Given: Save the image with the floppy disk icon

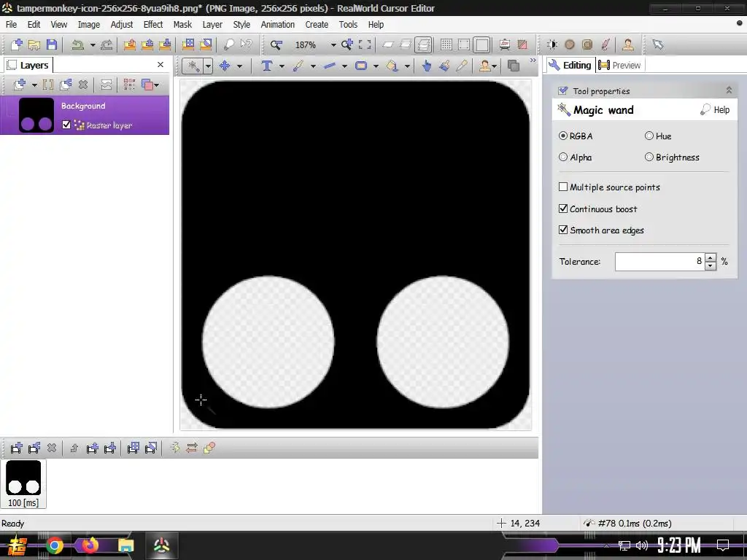Looking at the screenshot, I should pos(52,44).
